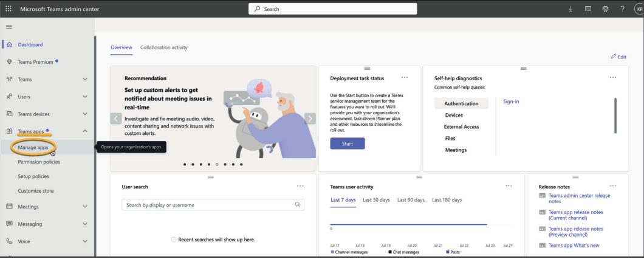The width and height of the screenshot is (644, 259).
Task: Select the first recommendation carousel dot
Action: (185, 164)
